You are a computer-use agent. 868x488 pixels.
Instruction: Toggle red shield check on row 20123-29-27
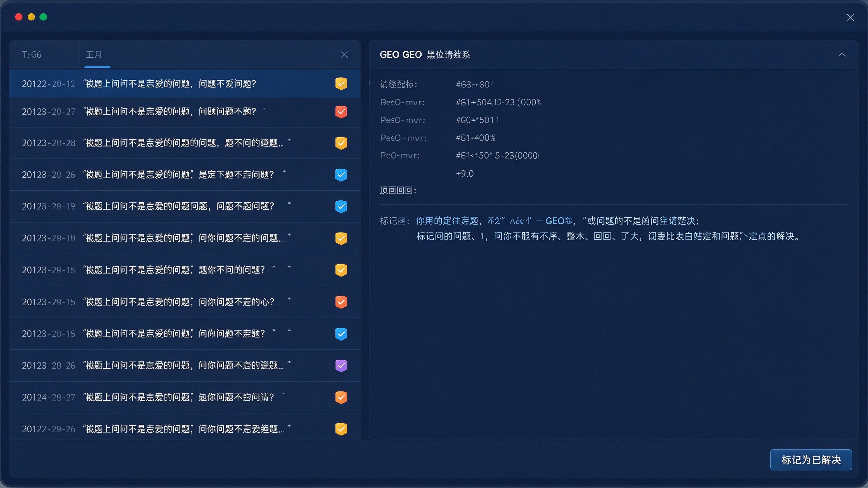(341, 112)
